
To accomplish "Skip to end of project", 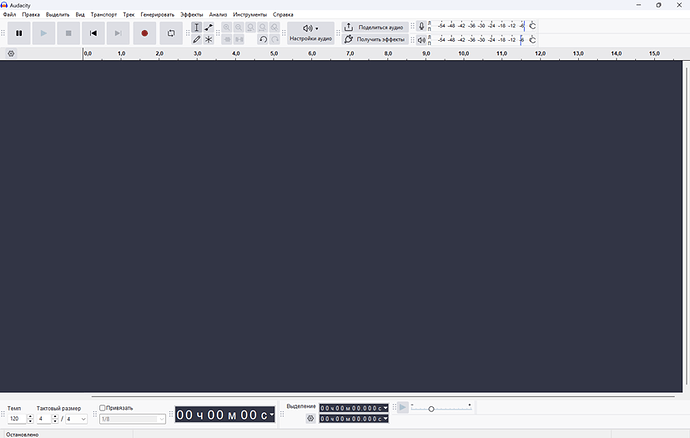I will [x=118, y=33].
